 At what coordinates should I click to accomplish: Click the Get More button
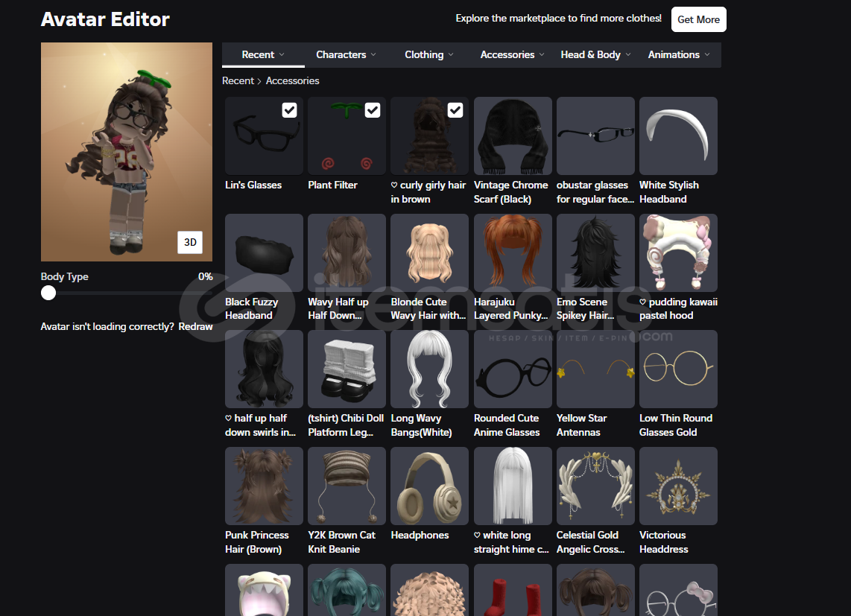698,19
